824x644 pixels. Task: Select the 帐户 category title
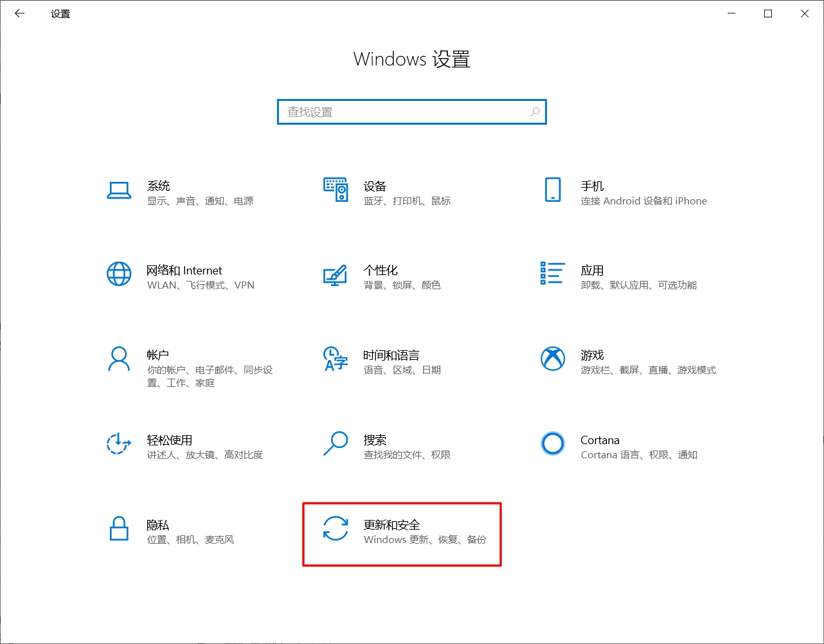[158, 355]
